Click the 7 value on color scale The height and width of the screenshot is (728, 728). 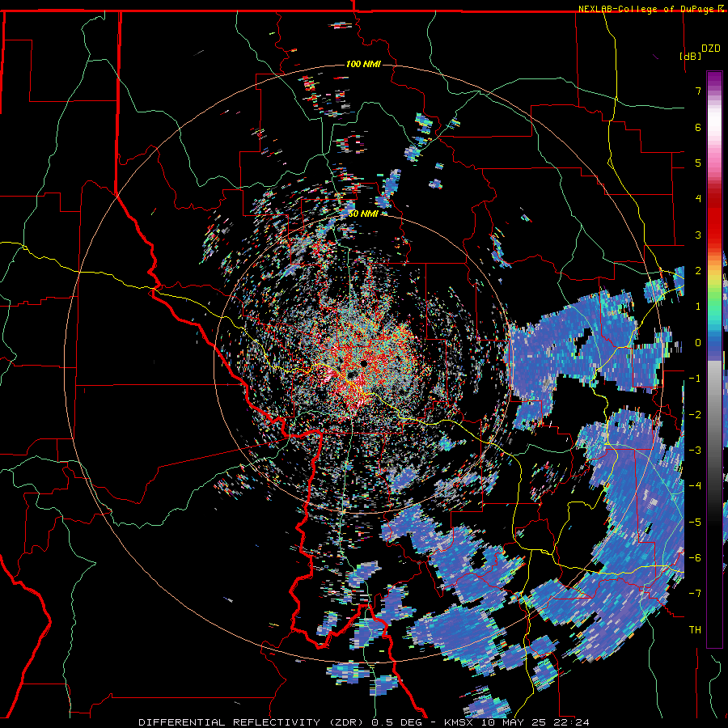point(698,91)
